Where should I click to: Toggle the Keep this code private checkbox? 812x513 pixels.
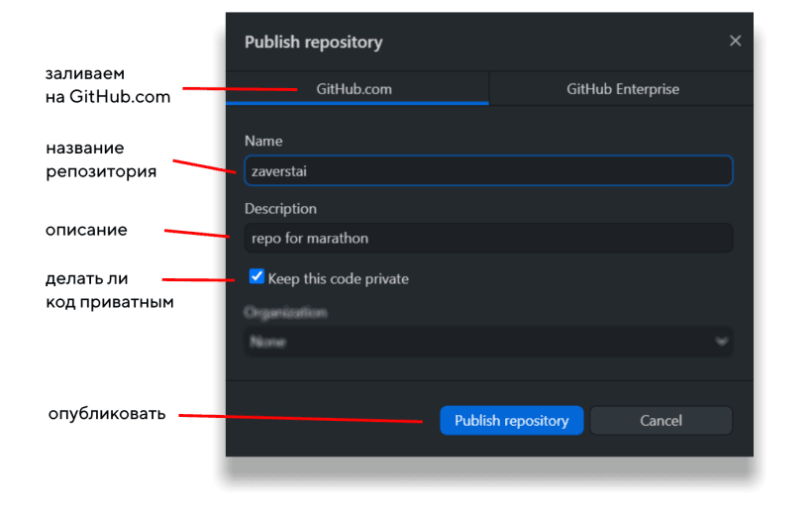(256, 276)
